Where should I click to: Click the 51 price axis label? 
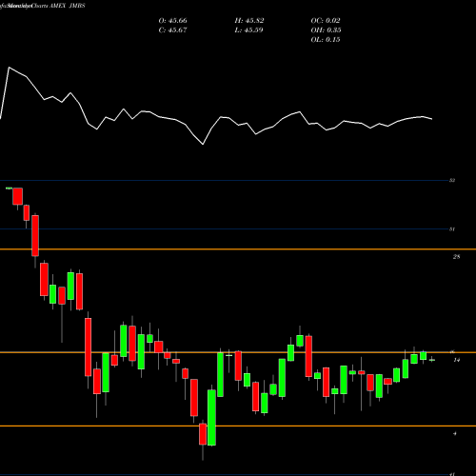coord(452,229)
